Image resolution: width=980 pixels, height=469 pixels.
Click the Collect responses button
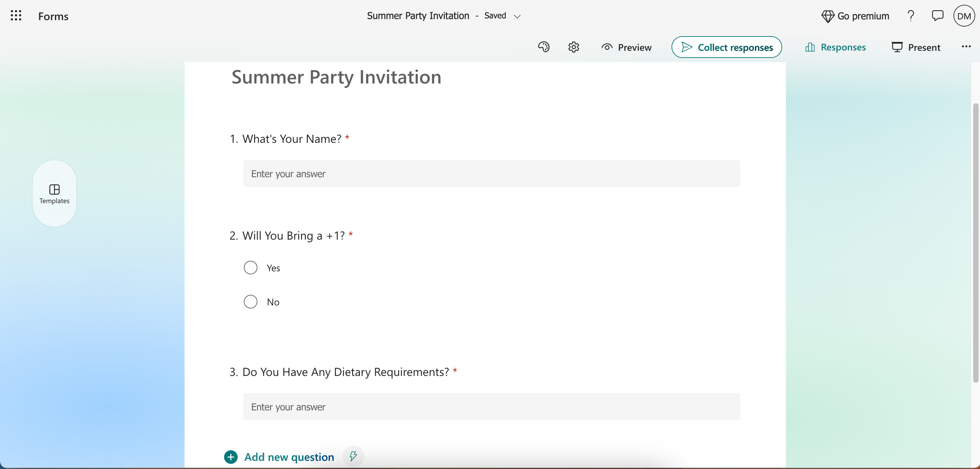(727, 47)
